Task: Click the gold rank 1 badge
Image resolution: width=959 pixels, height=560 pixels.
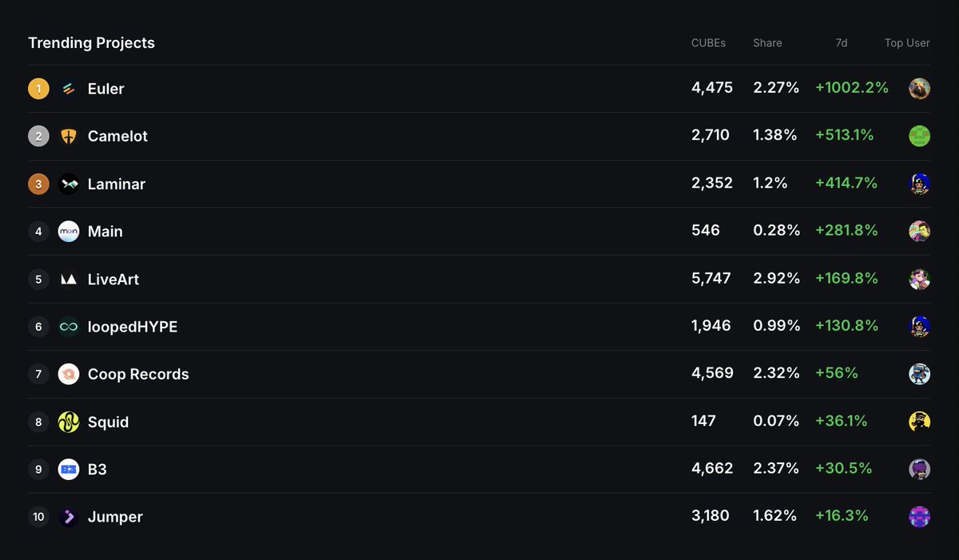Action: pyautogui.click(x=38, y=89)
